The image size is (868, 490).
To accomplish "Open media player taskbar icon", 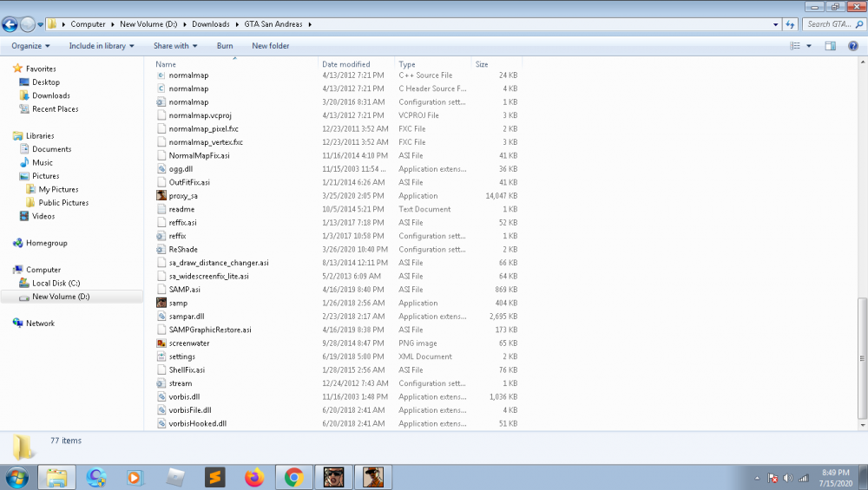I will click(135, 477).
